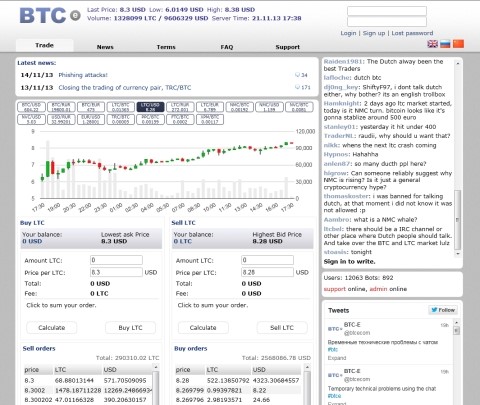Click chat username Hamknight
The image size is (480, 405).
click(342, 103)
